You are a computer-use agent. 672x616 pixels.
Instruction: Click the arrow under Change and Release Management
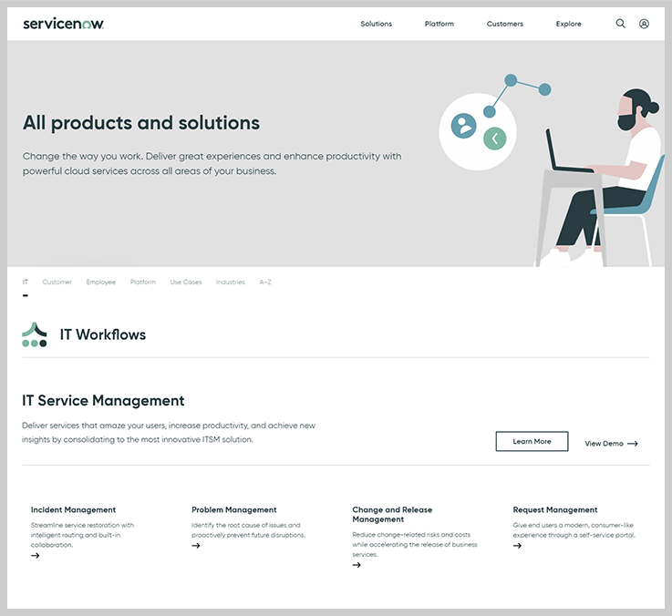[x=357, y=565]
